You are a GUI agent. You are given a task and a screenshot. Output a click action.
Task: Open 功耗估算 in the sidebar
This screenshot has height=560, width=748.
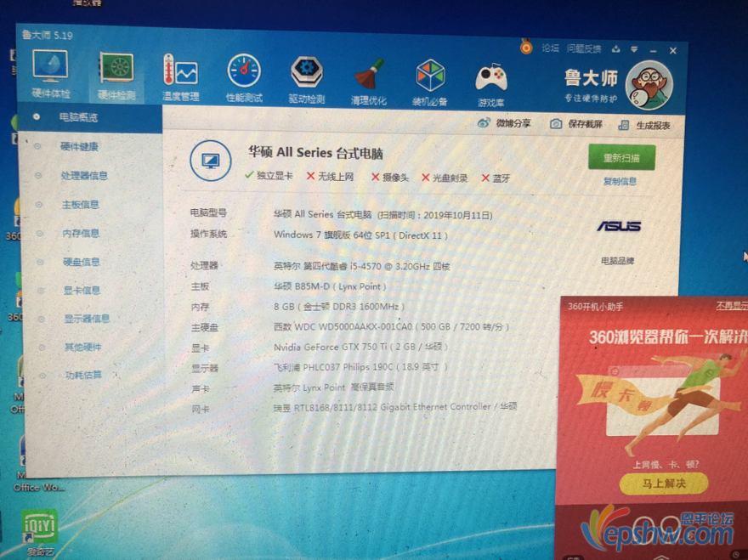click(83, 375)
